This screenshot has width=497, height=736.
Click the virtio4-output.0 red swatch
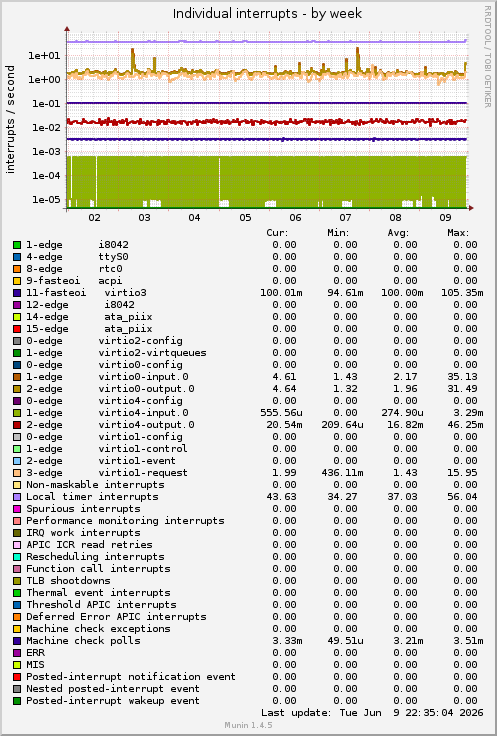[x=17, y=425]
